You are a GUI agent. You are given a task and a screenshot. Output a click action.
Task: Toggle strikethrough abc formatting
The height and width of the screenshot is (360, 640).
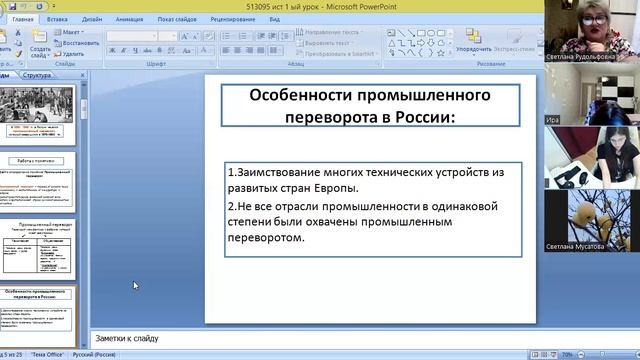(147, 51)
